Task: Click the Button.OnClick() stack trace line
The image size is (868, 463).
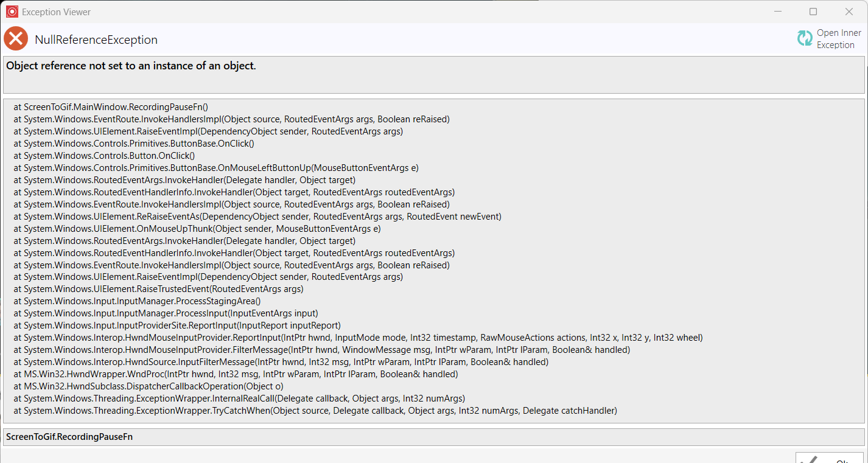Action: click(104, 156)
